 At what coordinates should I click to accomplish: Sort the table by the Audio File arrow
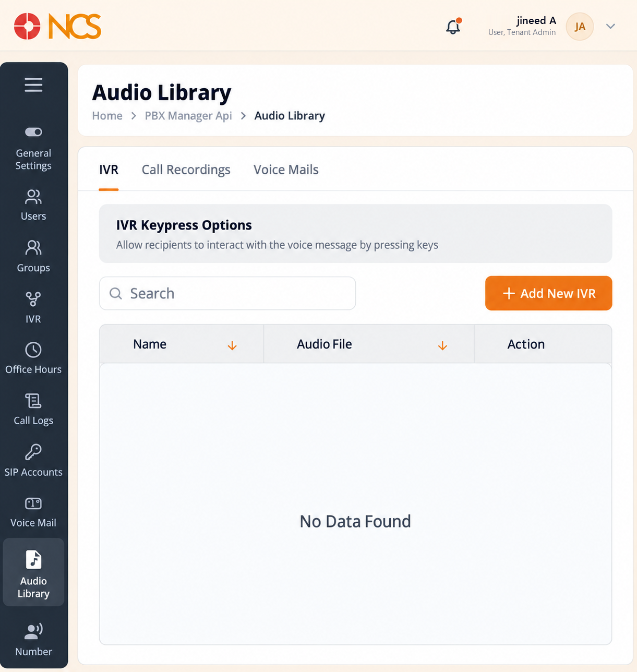[x=442, y=345]
